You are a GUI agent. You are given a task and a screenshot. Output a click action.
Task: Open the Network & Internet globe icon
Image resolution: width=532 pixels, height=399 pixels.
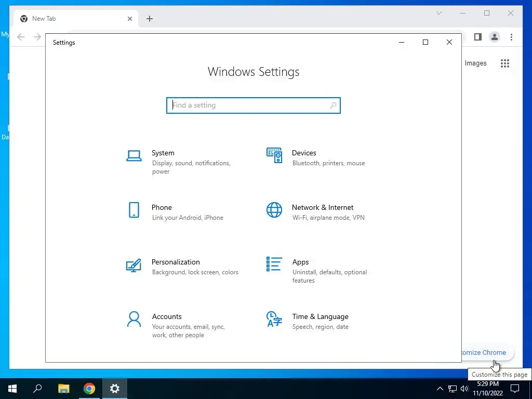pos(274,210)
